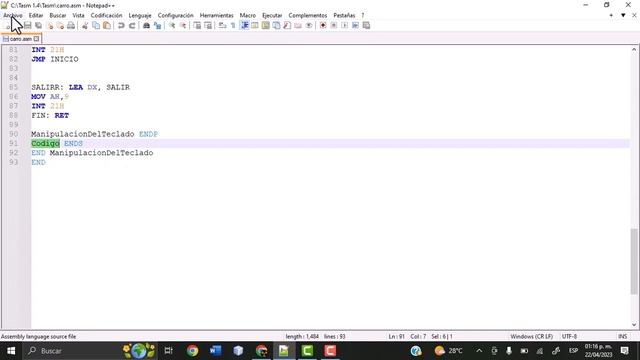Click the Stop macro recording icon

[x=333, y=25]
